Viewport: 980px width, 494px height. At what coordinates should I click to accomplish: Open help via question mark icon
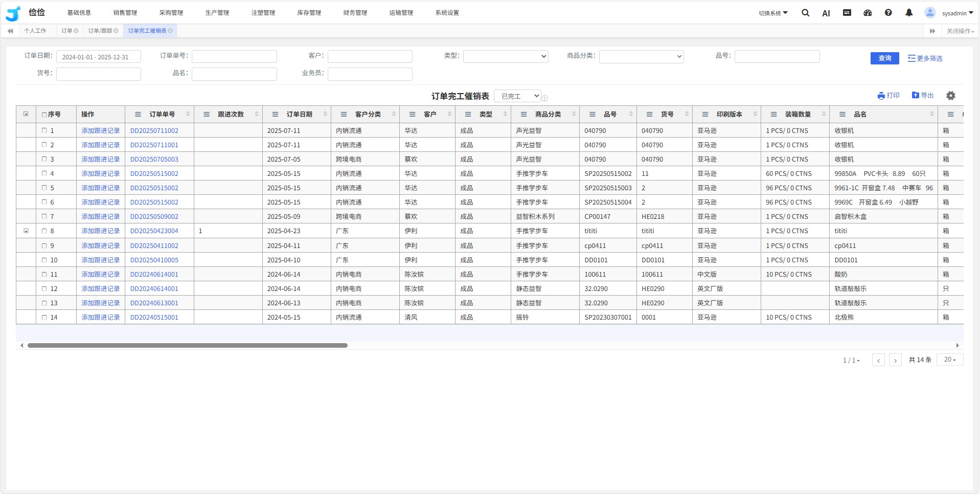(888, 13)
